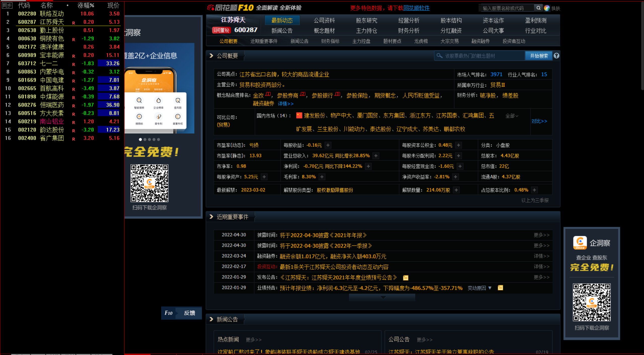This screenshot has width=644, height=355.
Task: Open 详情>> link after 融资融券 concept
Action: click(x=286, y=104)
